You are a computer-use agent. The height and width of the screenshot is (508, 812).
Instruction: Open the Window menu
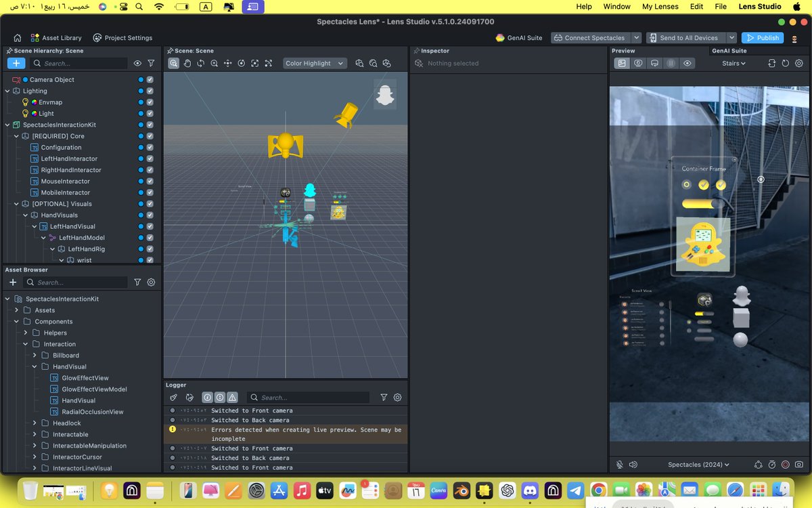pos(616,7)
